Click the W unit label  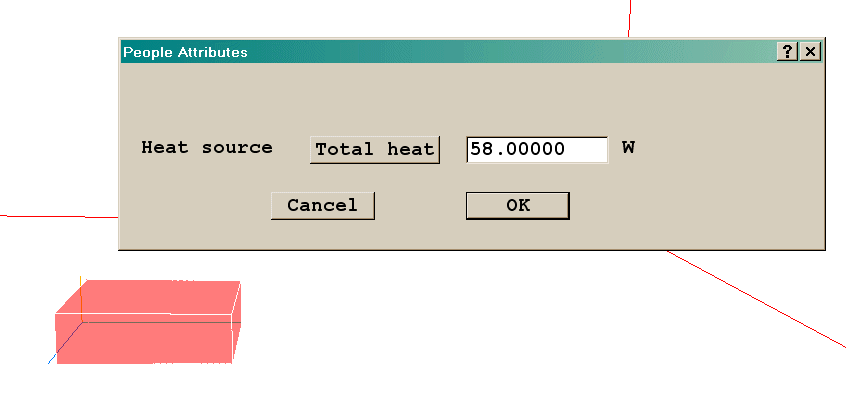[628, 148]
